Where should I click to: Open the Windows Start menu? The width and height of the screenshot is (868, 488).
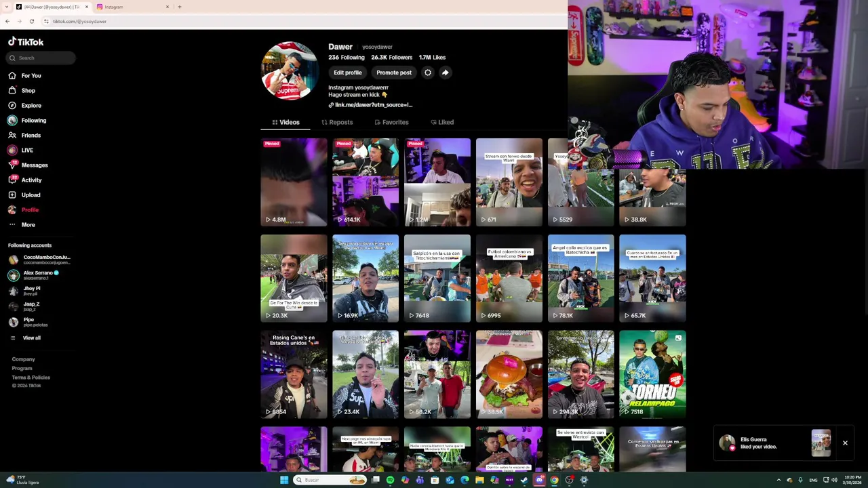284,480
